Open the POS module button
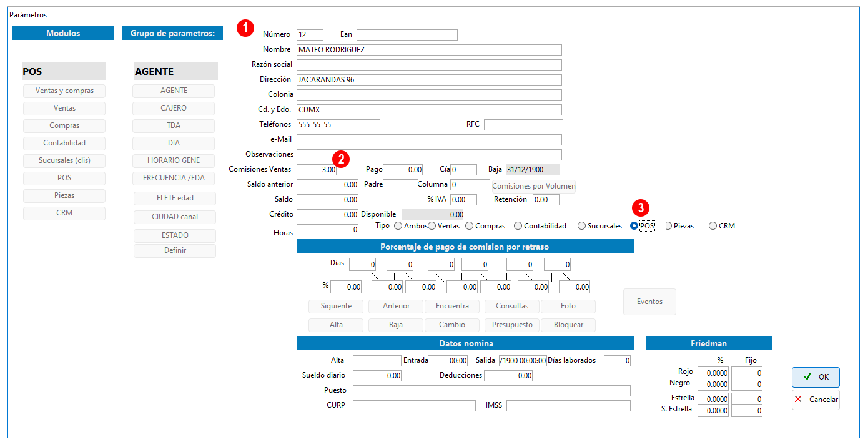The height and width of the screenshot is (447, 868). pos(64,179)
